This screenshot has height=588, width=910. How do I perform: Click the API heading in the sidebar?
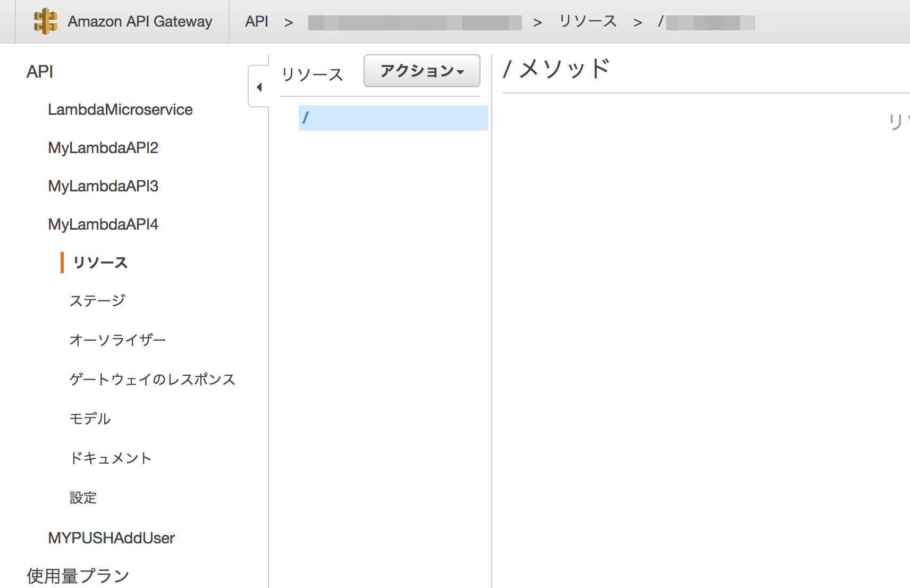pos(40,71)
